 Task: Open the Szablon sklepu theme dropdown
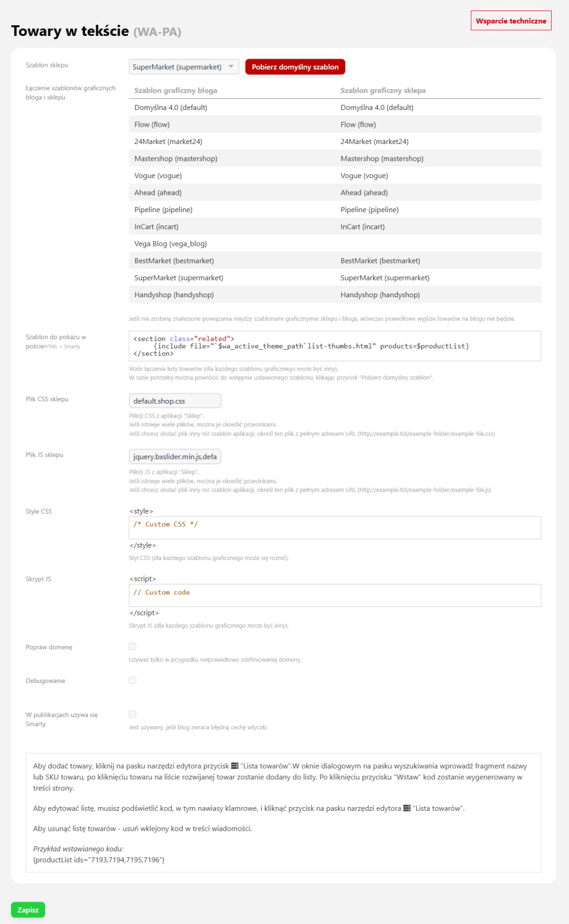[x=184, y=67]
